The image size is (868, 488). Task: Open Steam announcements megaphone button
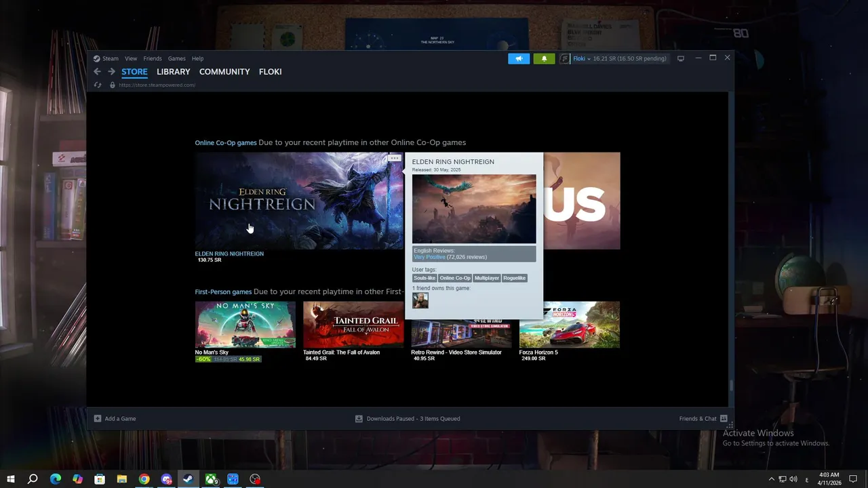(x=519, y=58)
